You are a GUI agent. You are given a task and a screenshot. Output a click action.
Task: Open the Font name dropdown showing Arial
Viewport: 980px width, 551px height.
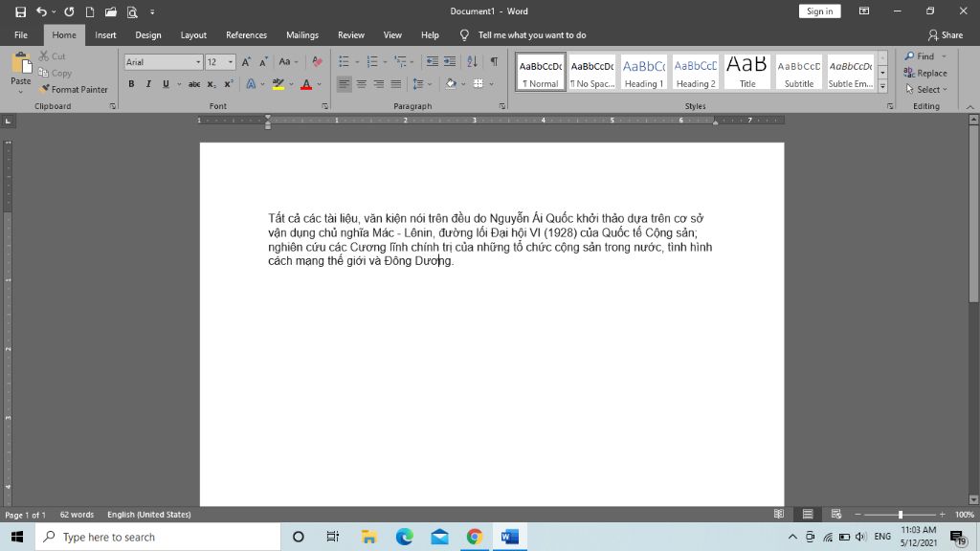[198, 62]
